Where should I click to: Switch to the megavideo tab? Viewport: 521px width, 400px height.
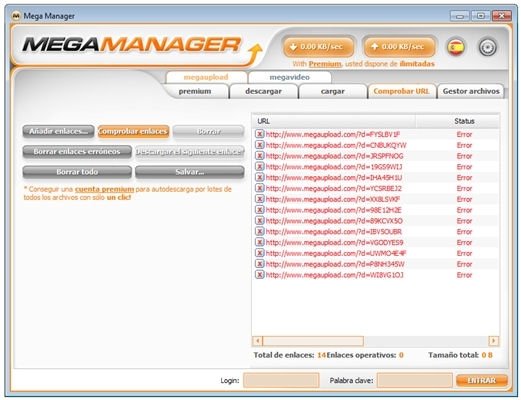(x=289, y=77)
